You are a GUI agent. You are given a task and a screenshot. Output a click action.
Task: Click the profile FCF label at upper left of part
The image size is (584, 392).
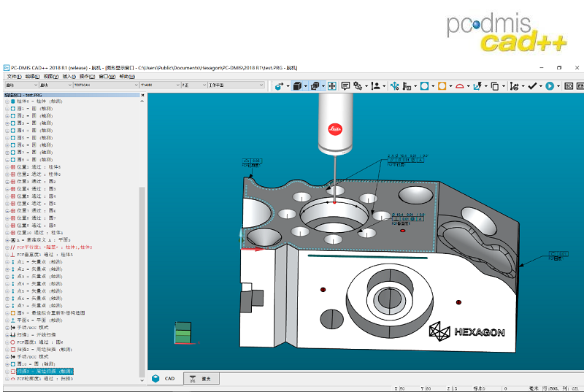(x=252, y=163)
